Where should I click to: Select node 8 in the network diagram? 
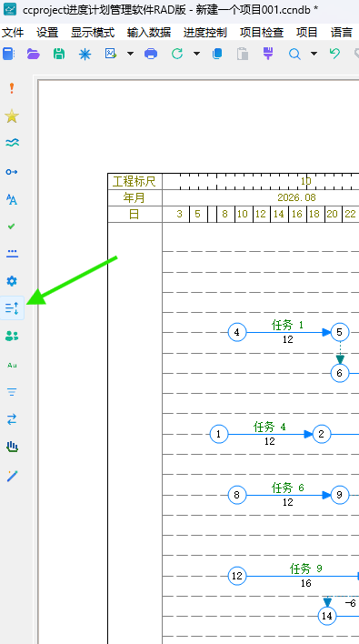(237, 496)
